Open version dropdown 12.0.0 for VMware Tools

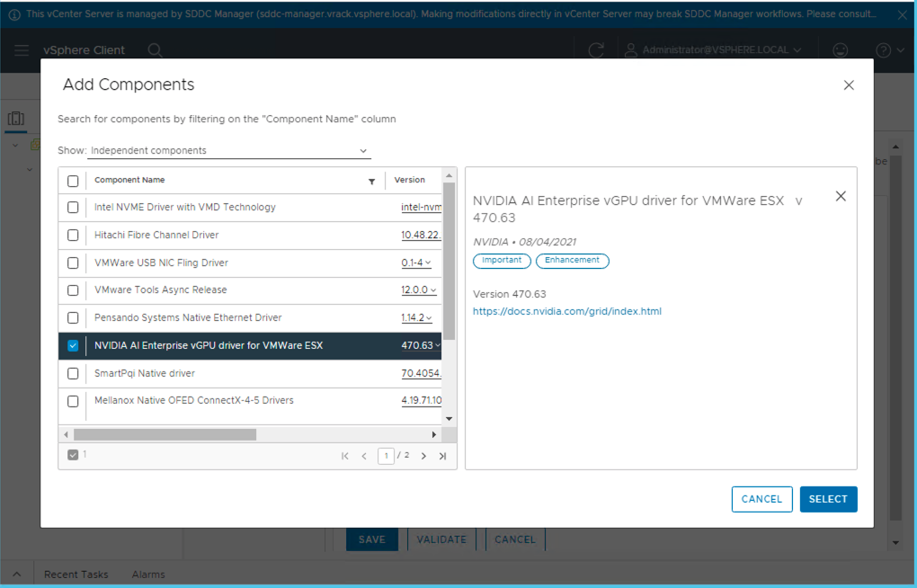419,290
